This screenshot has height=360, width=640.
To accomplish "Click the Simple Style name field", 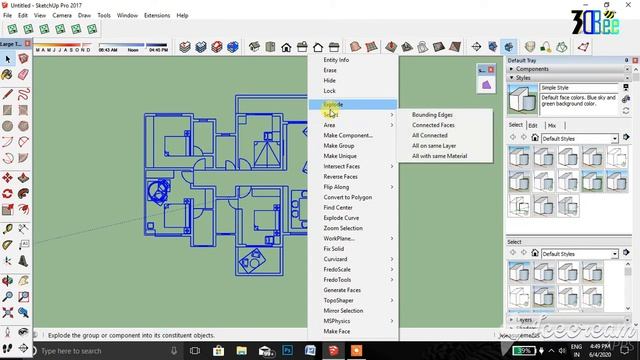I will click(579, 88).
